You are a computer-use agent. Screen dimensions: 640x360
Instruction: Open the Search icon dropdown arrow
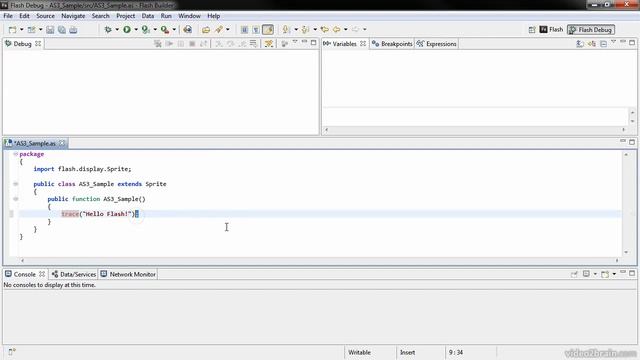point(228,29)
